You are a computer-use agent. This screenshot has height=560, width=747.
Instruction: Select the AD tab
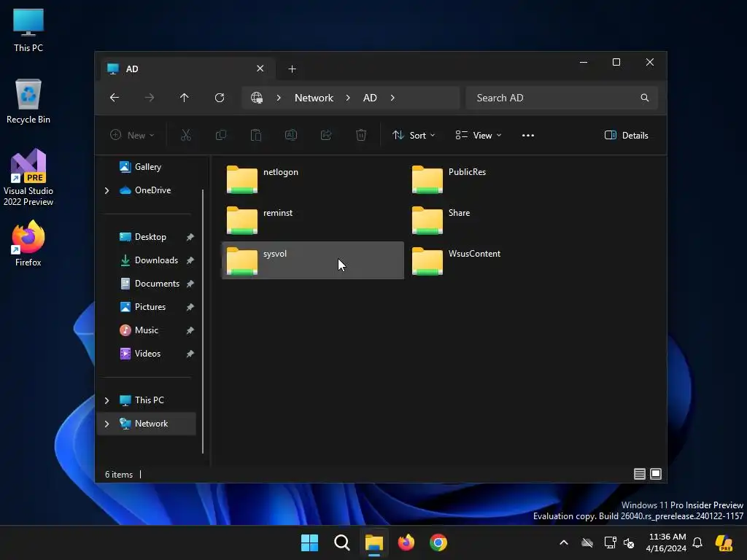click(187, 69)
